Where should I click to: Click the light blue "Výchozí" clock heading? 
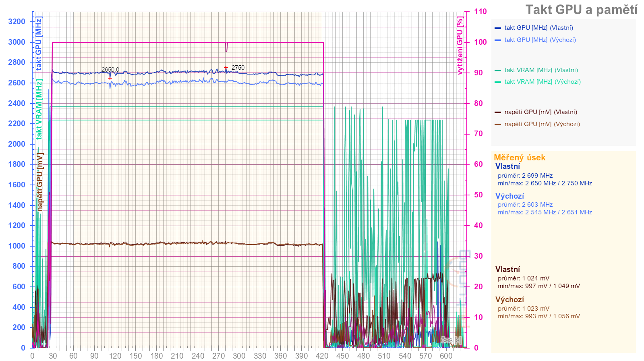point(509,196)
